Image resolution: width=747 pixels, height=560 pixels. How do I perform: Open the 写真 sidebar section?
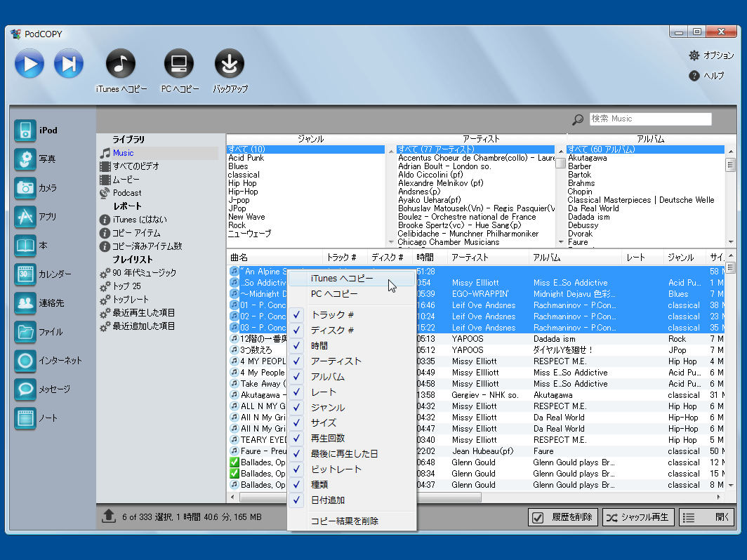coord(25,159)
